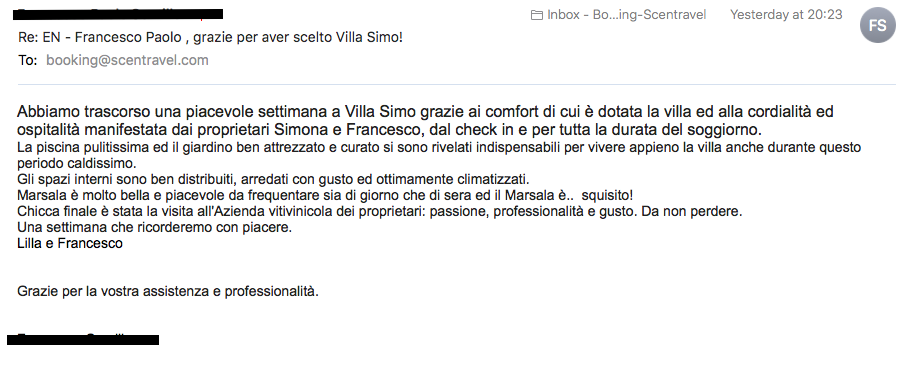Click the 'To:' field label
This screenshot has width=897, height=366.
(x=27, y=60)
